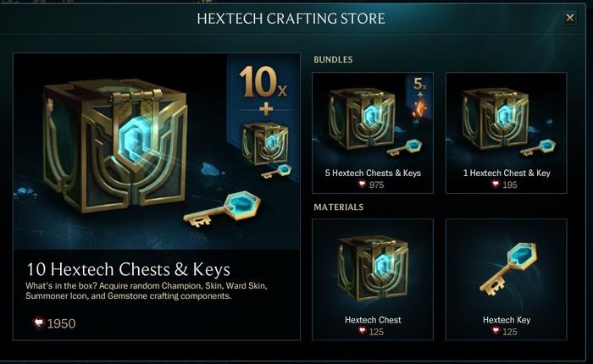593x364 pixels.
Task: Click the 125 RP price under Hextech Key
Action: (504, 332)
